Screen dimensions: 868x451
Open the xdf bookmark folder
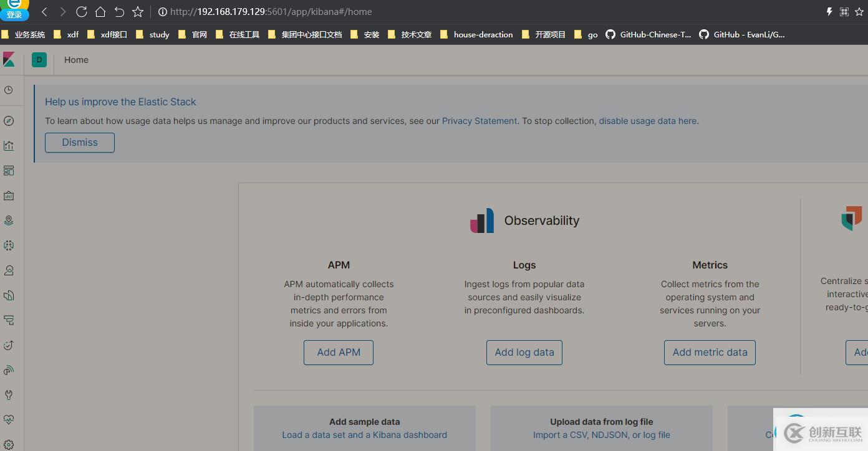coord(67,35)
